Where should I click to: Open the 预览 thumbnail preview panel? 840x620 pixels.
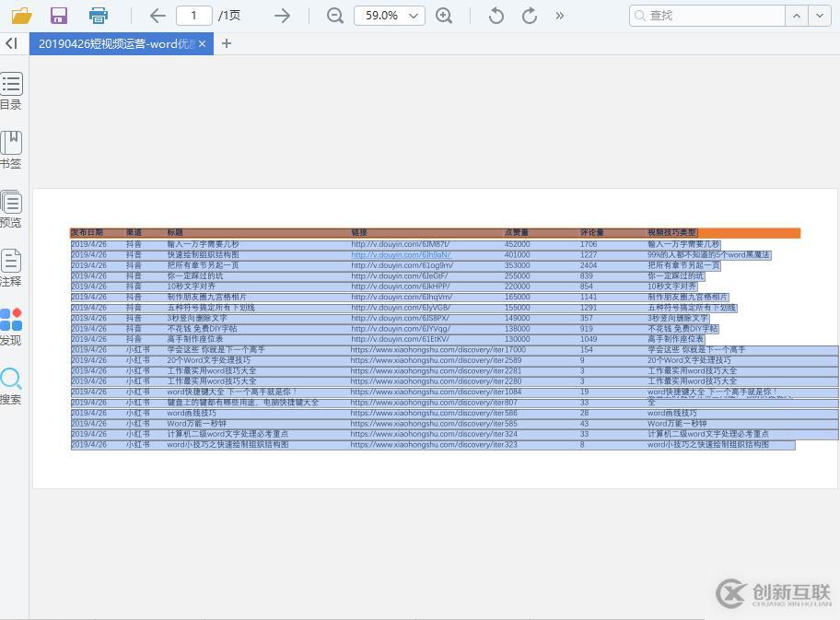pyautogui.click(x=11, y=209)
